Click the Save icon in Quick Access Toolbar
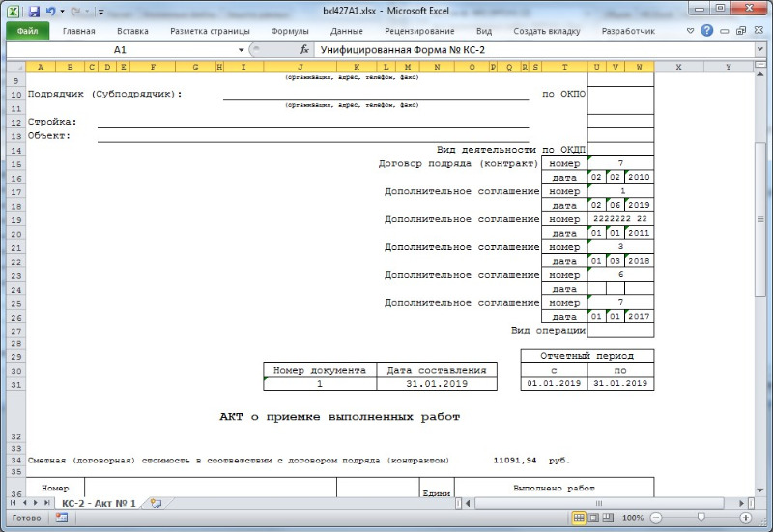This screenshot has height=532, width=773. 34,12
